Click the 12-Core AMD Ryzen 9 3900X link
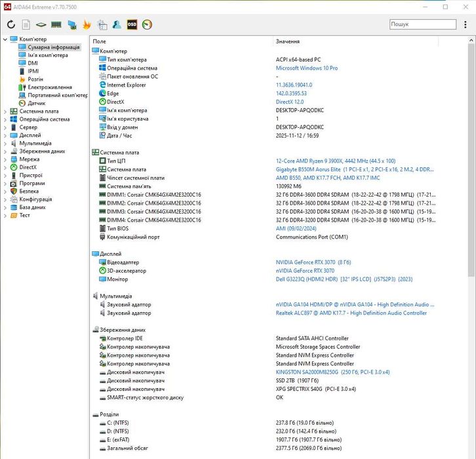The width and height of the screenshot is (476, 459). [336, 161]
